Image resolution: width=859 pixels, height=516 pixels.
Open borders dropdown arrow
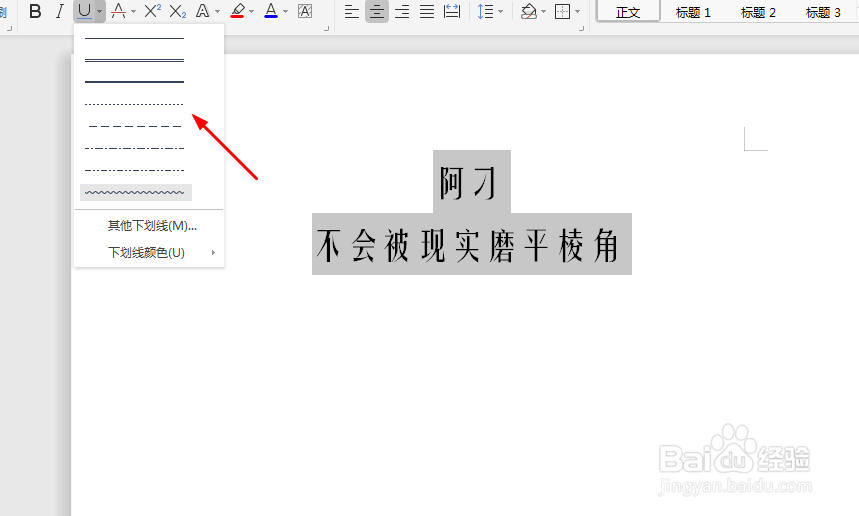point(577,12)
